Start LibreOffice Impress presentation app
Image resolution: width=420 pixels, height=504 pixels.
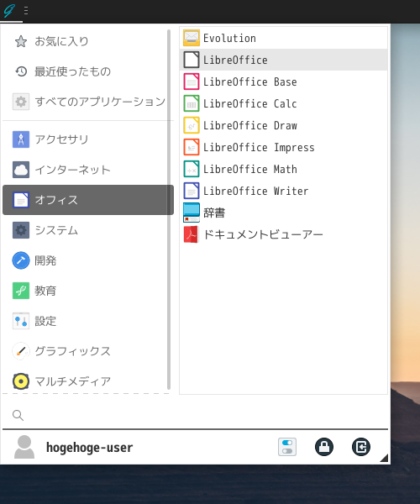[x=283, y=147]
